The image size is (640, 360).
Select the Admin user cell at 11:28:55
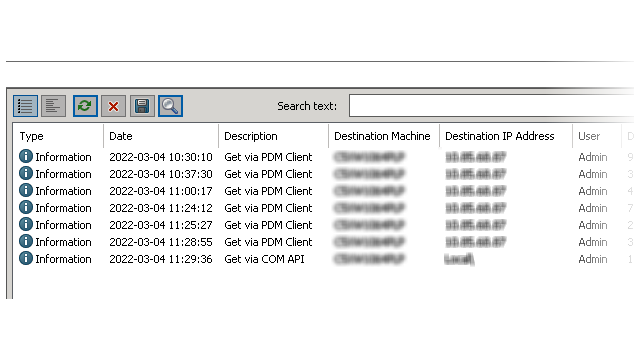593,242
